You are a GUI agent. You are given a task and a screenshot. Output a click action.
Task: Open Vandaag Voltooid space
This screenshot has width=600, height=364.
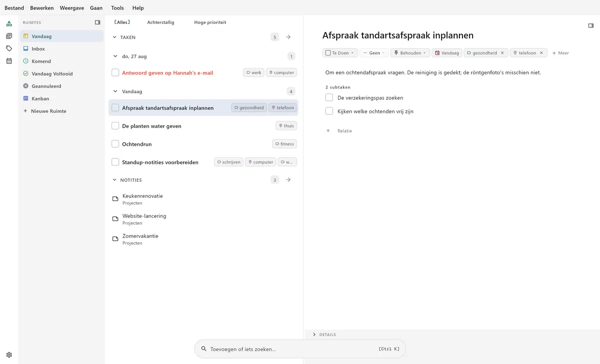click(x=61, y=74)
